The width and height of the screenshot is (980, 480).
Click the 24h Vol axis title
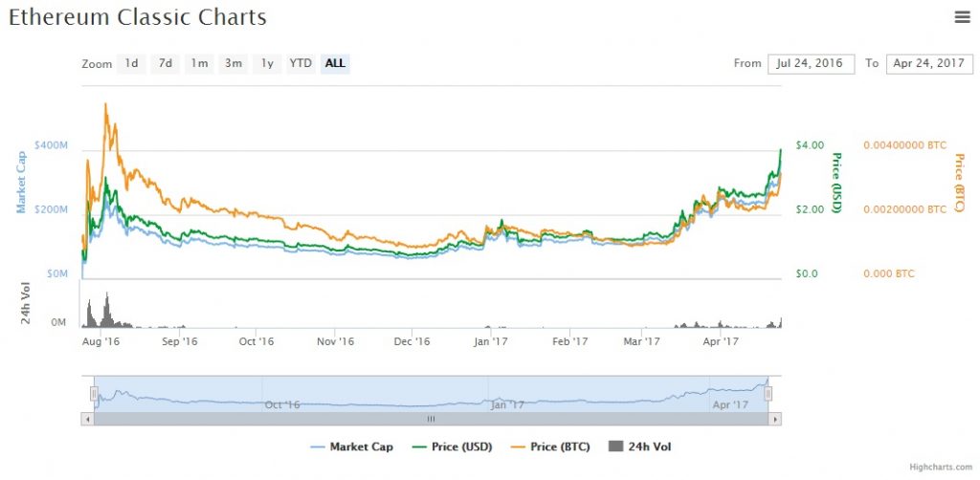[26, 304]
